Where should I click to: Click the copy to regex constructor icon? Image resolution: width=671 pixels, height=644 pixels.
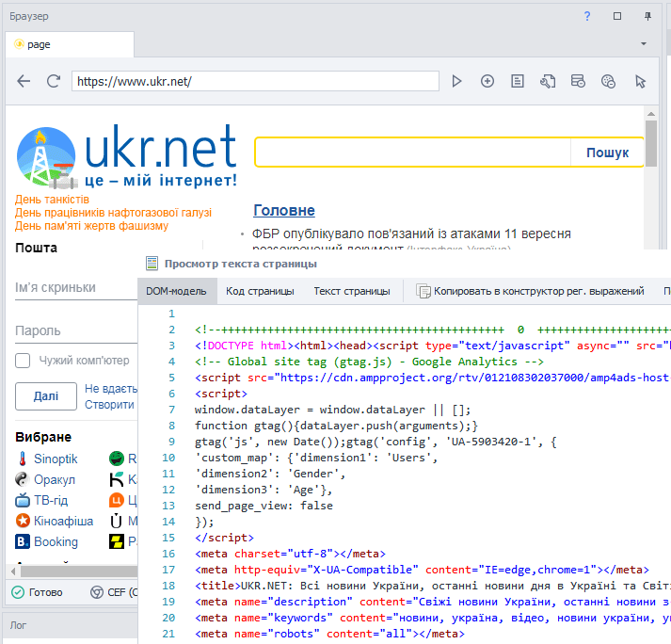click(x=423, y=291)
